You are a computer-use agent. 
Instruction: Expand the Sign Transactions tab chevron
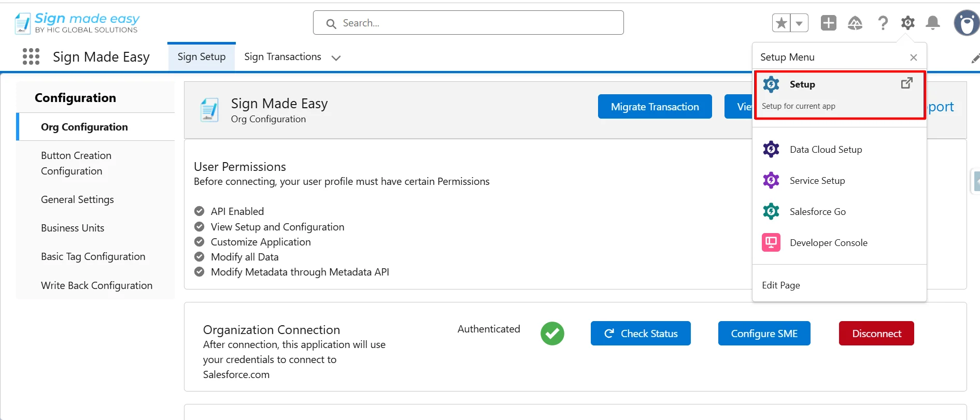[x=336, y=58]
